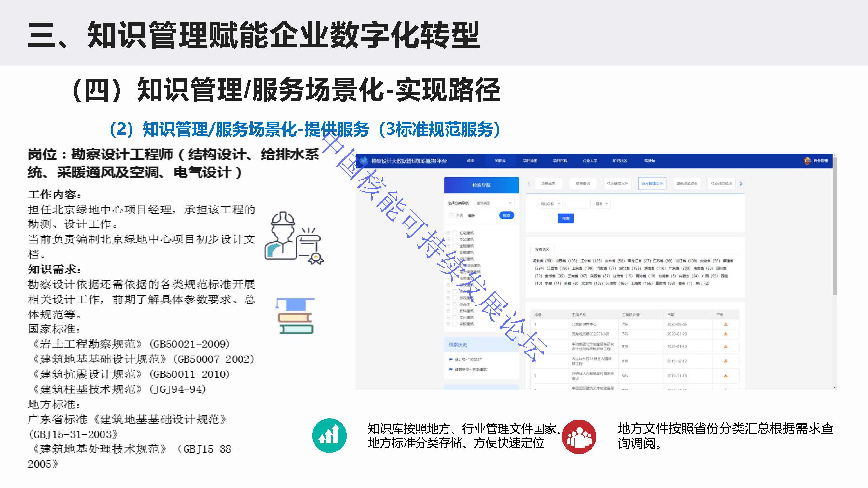Check the 住宅建筑 checkbox
Viewport: 868px width, 488px height.
point(455,233)
